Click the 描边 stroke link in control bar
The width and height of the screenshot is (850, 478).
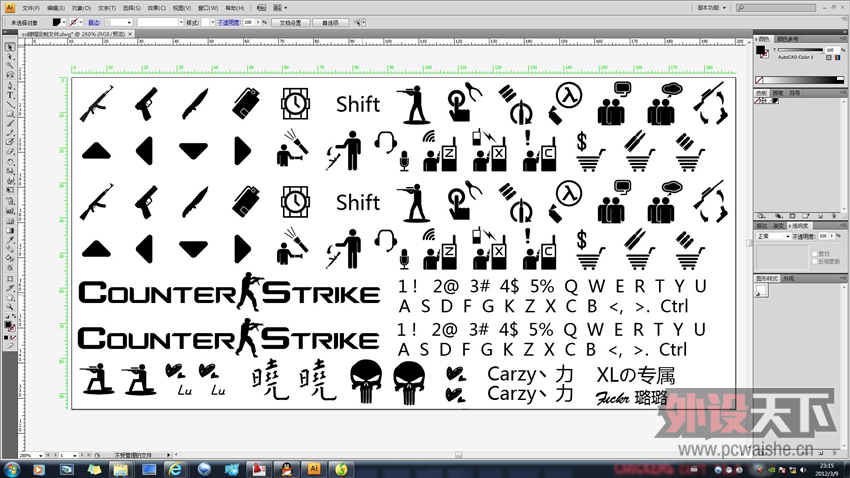[94, 23]
